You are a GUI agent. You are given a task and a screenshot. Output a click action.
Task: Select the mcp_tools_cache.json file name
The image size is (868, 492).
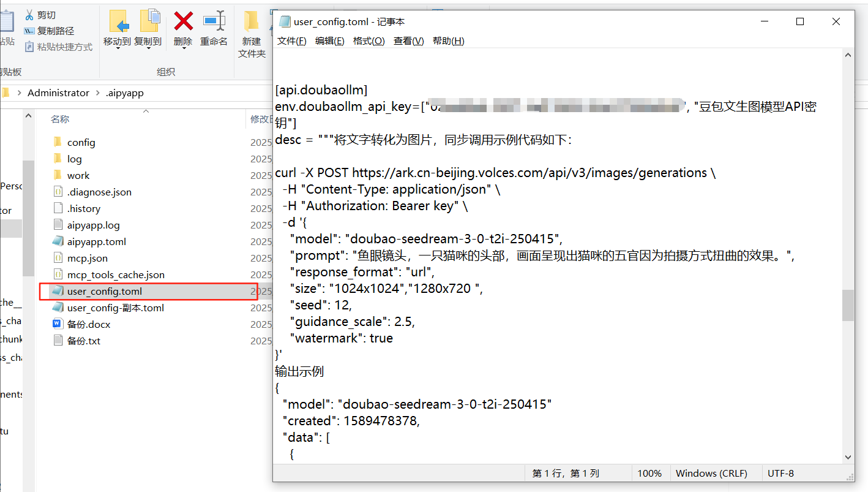point(116,274)
